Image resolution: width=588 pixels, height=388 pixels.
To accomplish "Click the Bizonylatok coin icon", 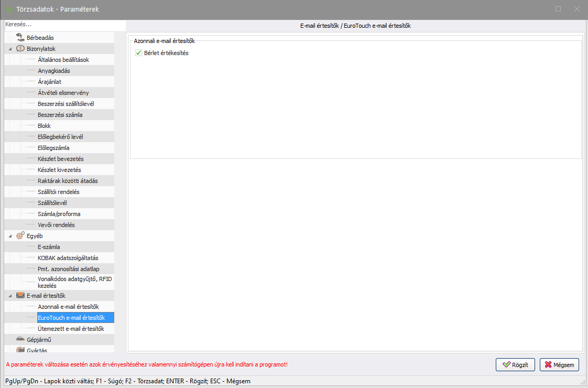I will tap(20, 49).
